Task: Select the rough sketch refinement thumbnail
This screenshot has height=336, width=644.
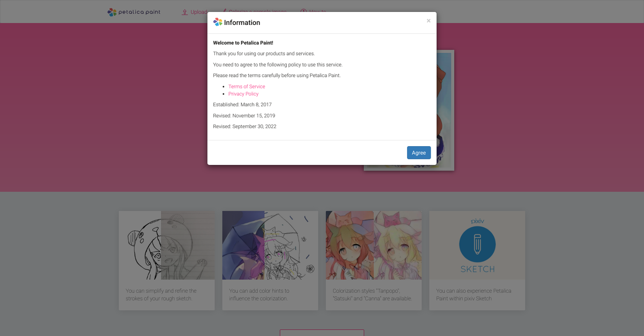Action: [x=167, y=245]
